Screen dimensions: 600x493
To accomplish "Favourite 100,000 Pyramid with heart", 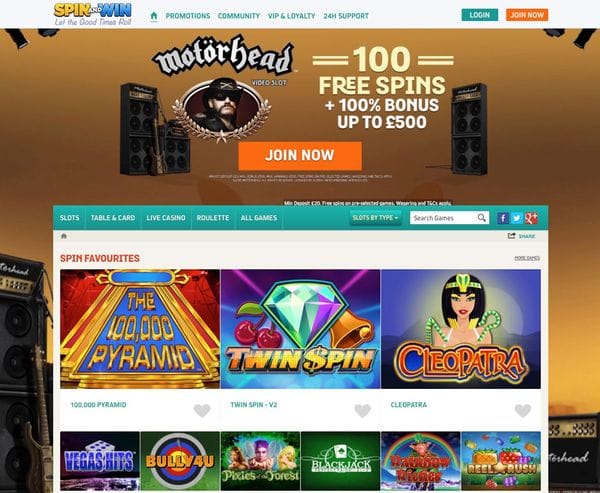I will [x=202, y=411].
